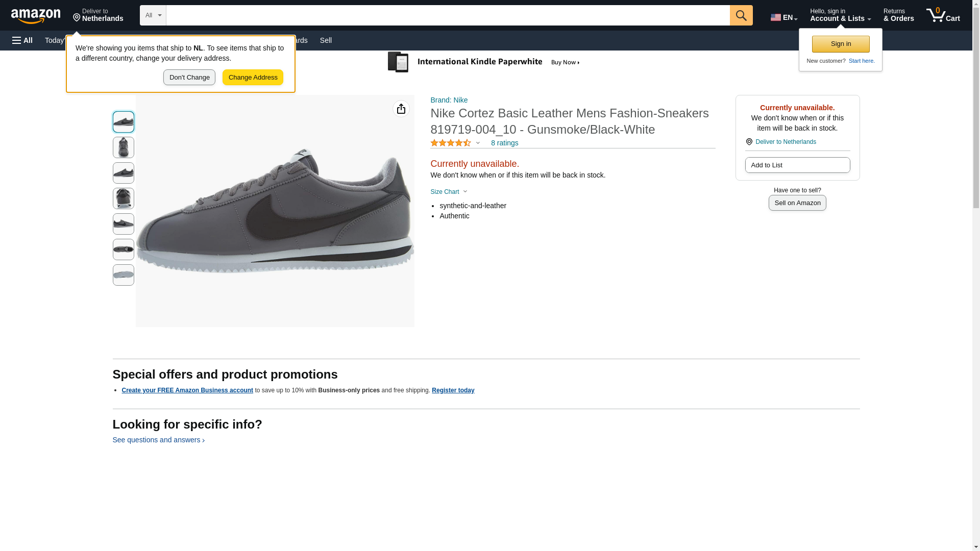Viewport: 980px width, 551px height.
Task: Expand the search category All dropdown
Action: (153, 15)
